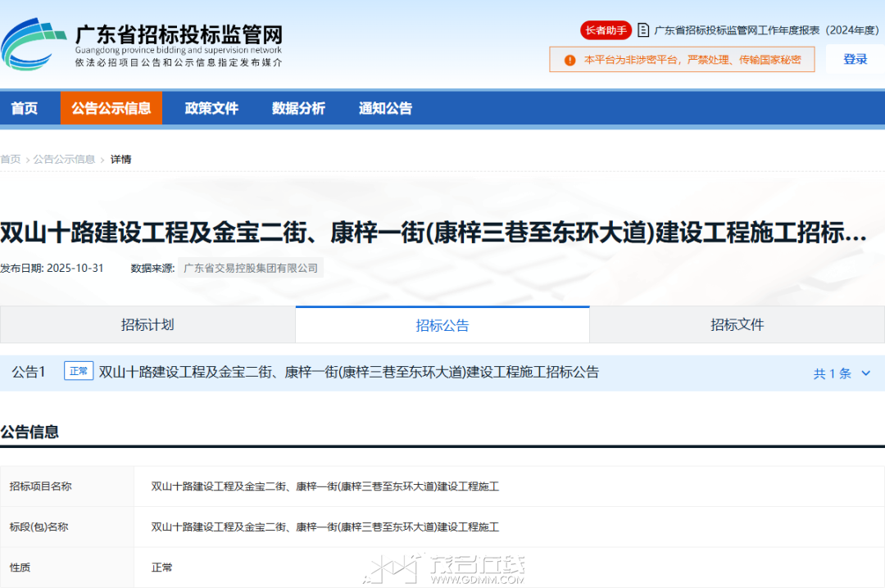
Task: Click the non-classified platform warning notice text
Action: pos(692,60)
